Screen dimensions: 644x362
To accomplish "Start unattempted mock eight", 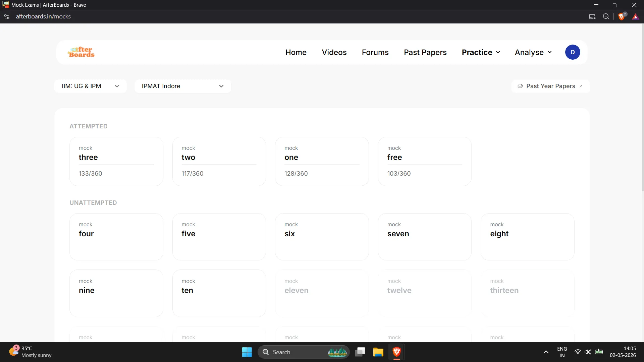I will 528,237.
